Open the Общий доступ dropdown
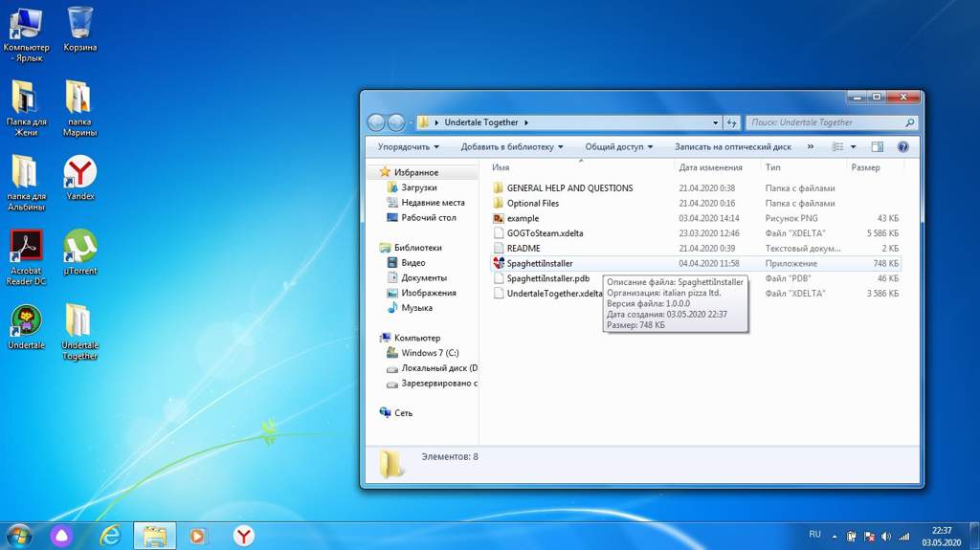This screenshot has height=550, width=980. pyautogui.click(x=619, y=147)
